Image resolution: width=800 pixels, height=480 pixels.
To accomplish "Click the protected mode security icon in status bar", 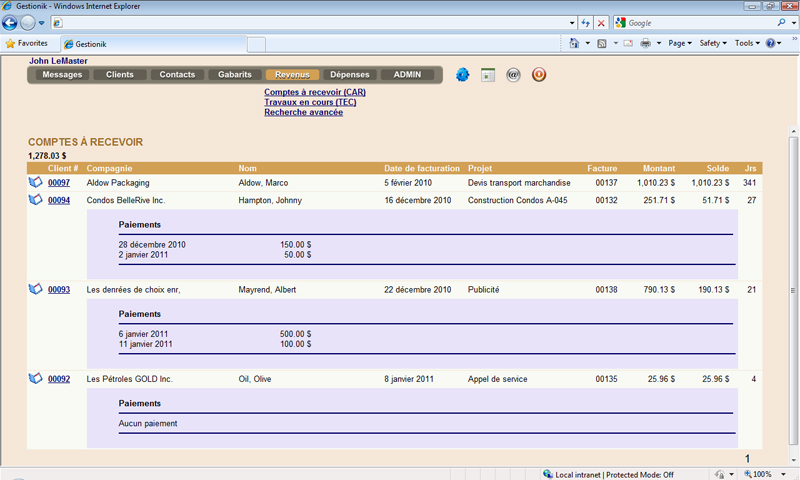I will [x=719, y=474].
